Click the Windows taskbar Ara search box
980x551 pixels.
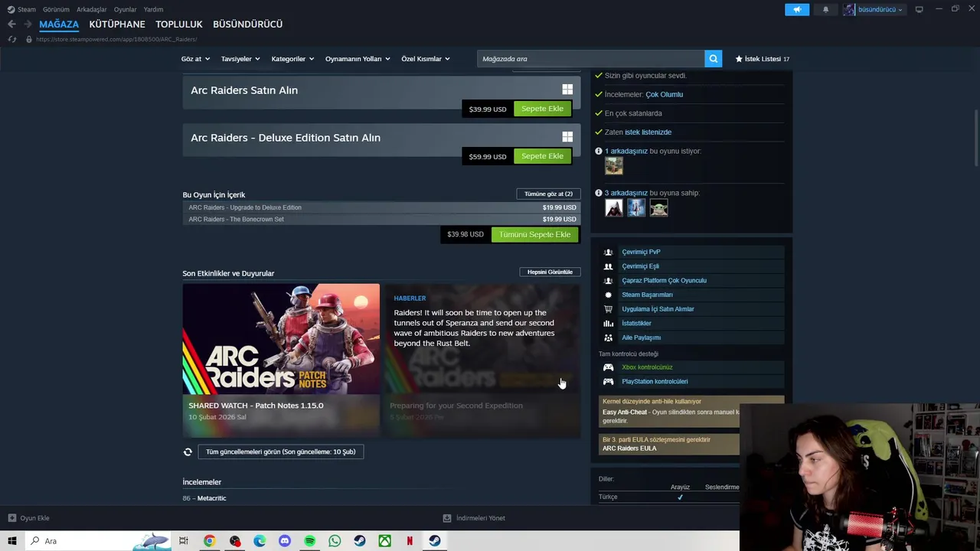click(96, 541)
